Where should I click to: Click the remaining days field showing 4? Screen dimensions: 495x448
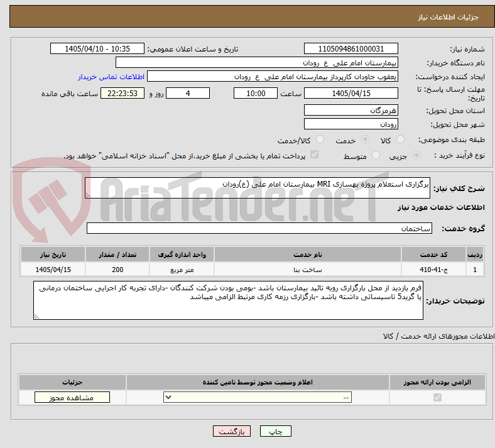tap(188, 93)
